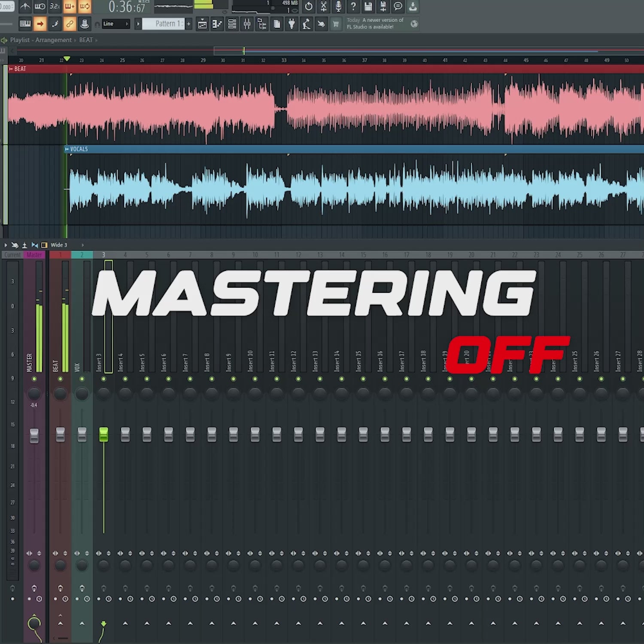Image resolution: width=644 pixels, height=644 pixels.
Task: Open the Plugin picker plug icon
Action: pos(292,24)
